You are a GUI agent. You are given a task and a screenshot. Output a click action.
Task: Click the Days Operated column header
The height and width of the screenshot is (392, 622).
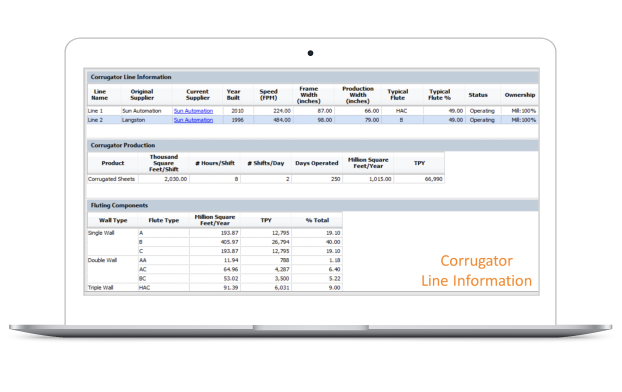click(x=317, y=163)
